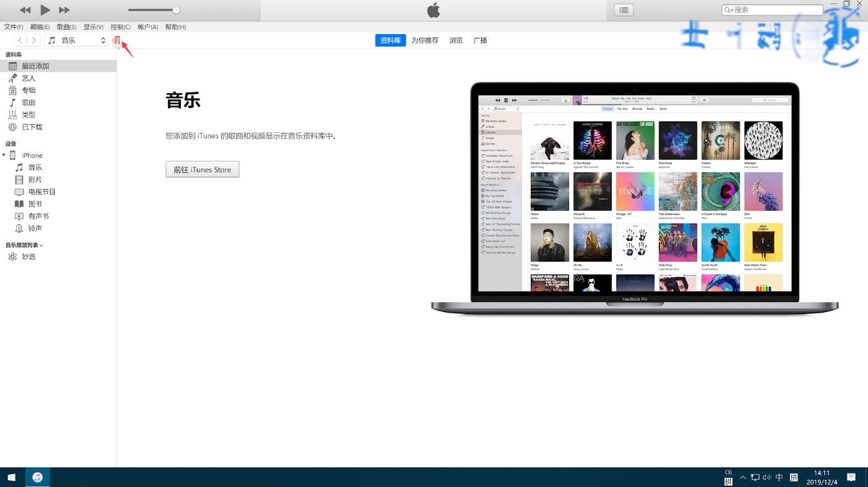This screenshot has height=487, width=868.
Task: Click the 搜索 search field
Action: click(x=772, y=10)
